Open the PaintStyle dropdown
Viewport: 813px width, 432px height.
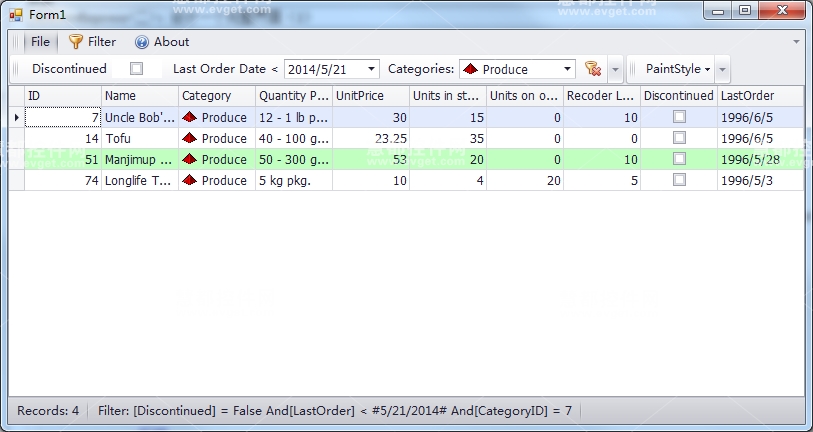click(677, 69)
